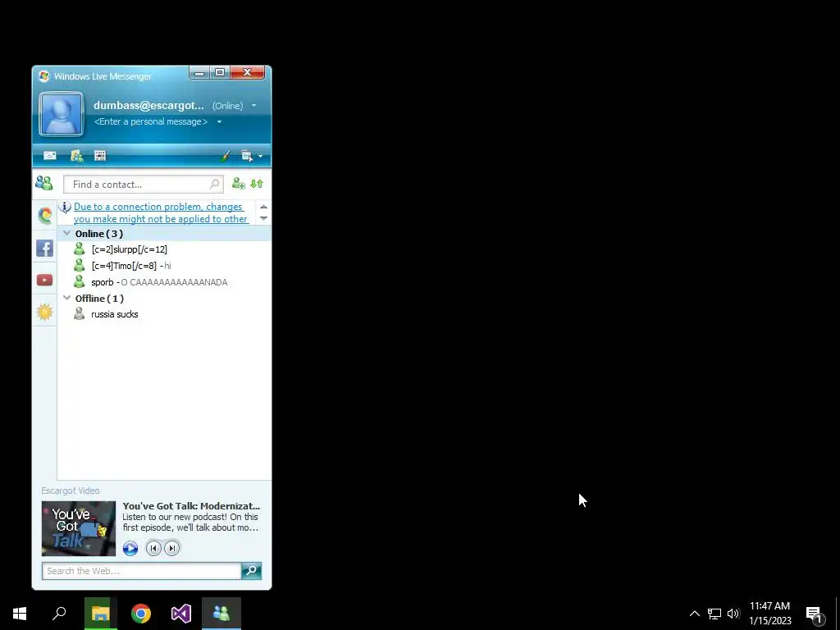Screen dimensions: 840x630
Task: Click the network tray icon
Action: click(714, 614)
